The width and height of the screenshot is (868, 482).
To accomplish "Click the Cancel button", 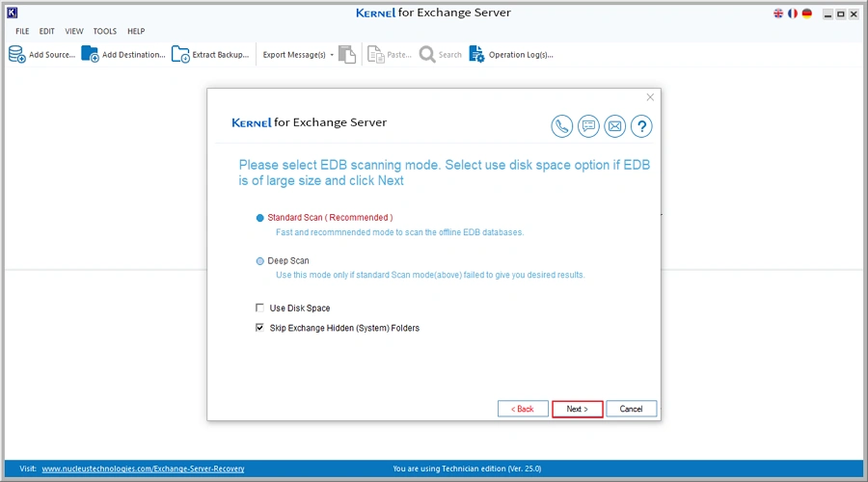I will (631, 409).
